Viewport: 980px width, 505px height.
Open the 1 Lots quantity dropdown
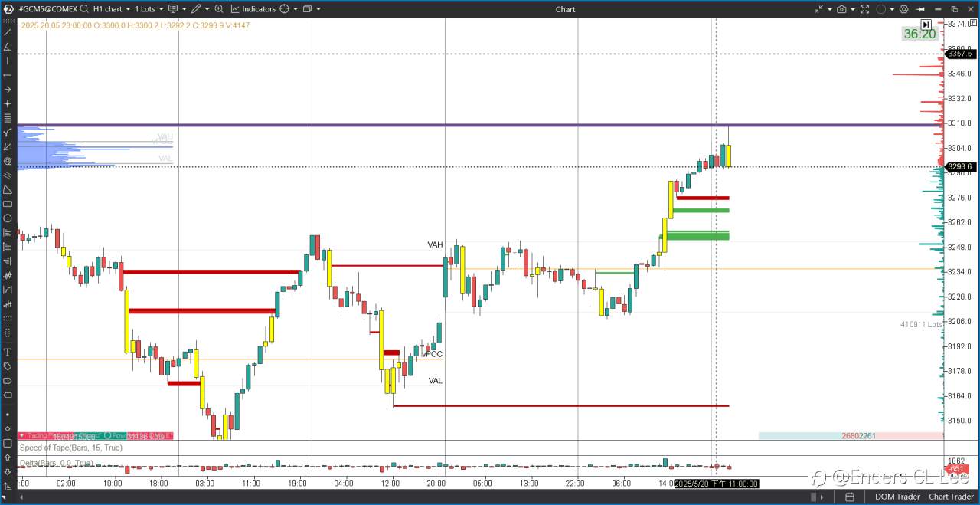coord(148,9)
